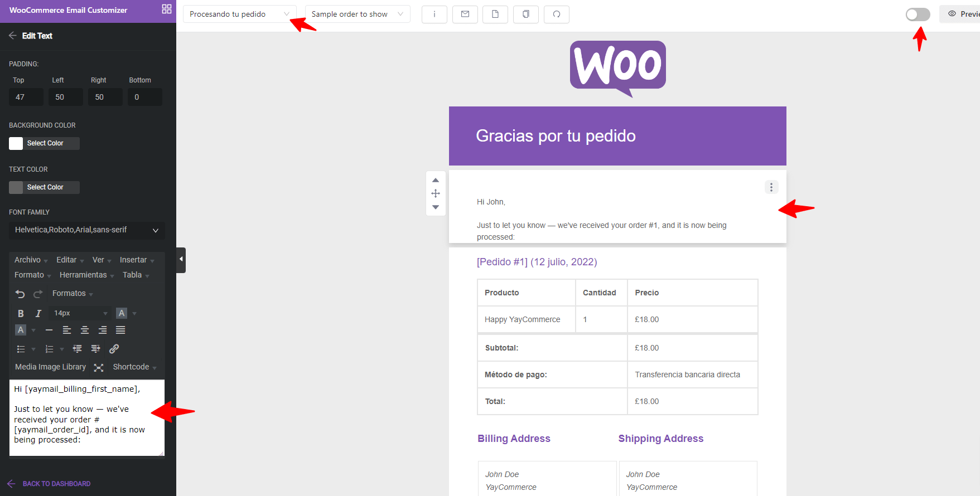
Task: Open the element grid icon in header
Action: (x=167, y=9)
